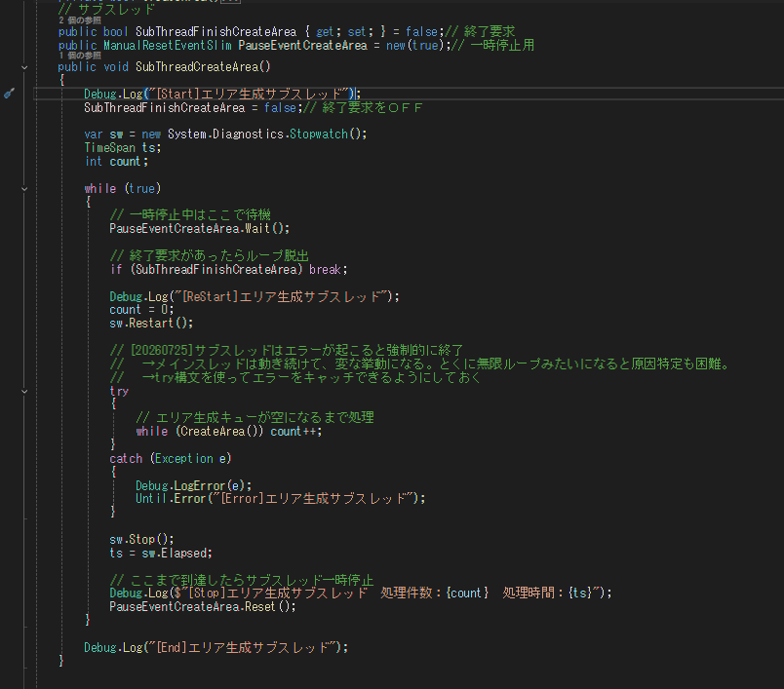Image resolution: width=784 pixels, height=689 pixels.
Task: Click the '[20260725]' comment line
Action: 286,350
